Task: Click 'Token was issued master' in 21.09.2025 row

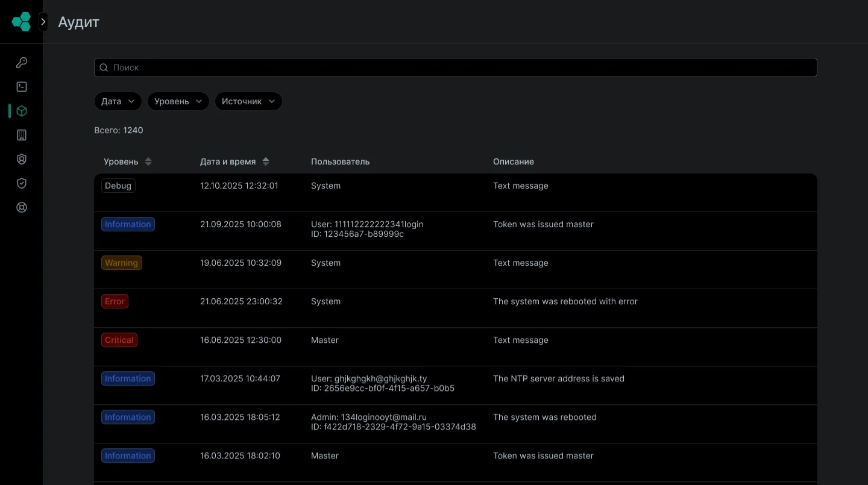Action: (544, 224)
